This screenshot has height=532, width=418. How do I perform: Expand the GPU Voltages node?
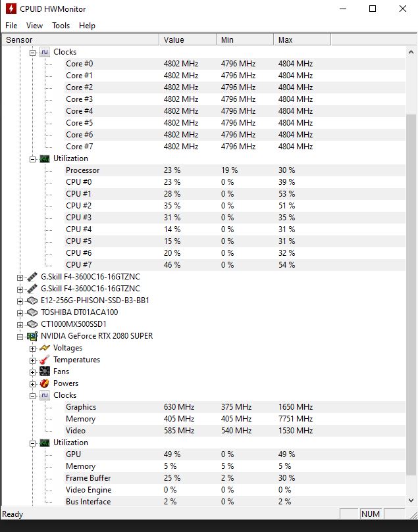tap(33, 349)
